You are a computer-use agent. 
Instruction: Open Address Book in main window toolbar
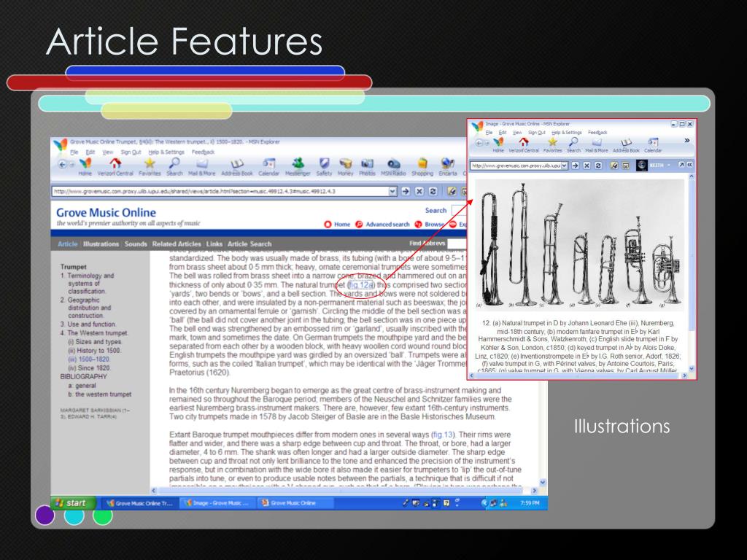(x=237, y=167)
